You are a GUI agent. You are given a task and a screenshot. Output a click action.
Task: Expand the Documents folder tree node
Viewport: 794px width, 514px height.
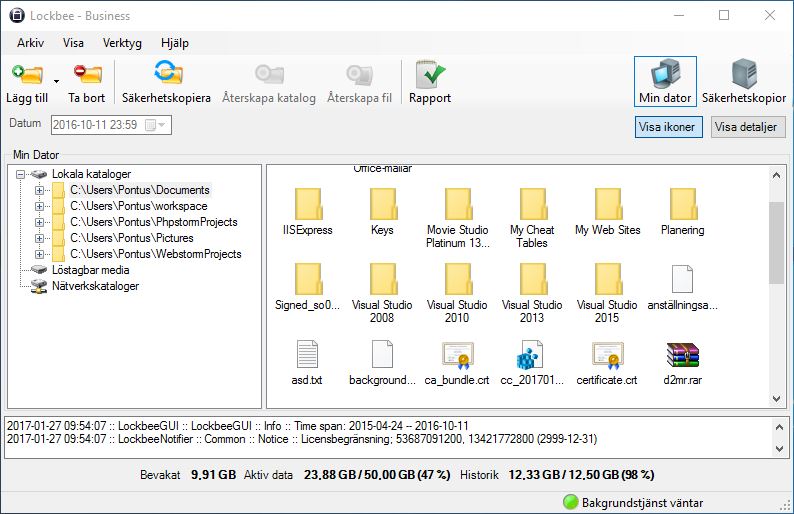(39, 190)
